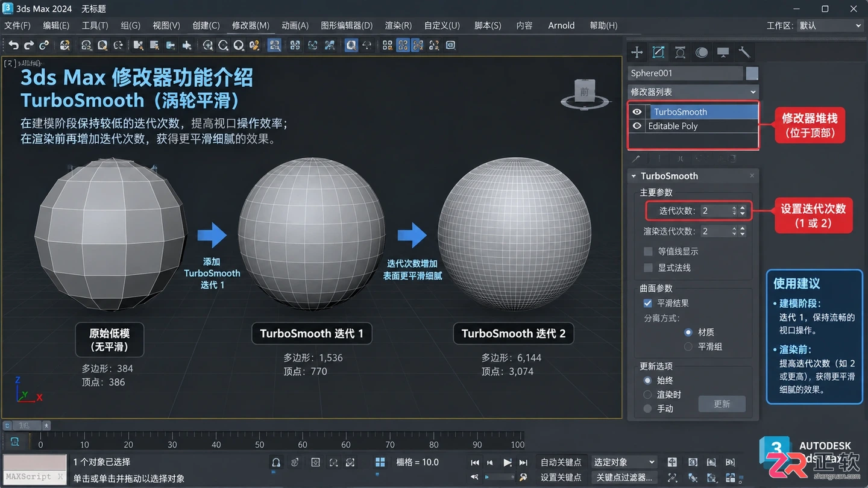Click the blue grid icon beside 栅格 readout
The width and height of the screenshot is (868, 488).
point(380,462)
